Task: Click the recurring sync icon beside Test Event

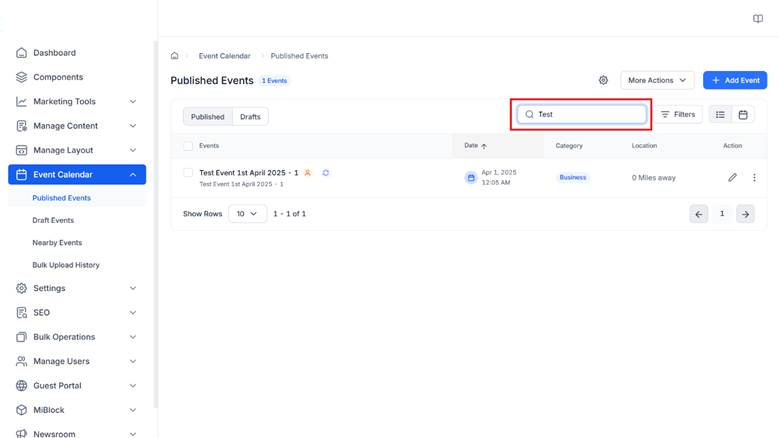Action: point(325,173)
